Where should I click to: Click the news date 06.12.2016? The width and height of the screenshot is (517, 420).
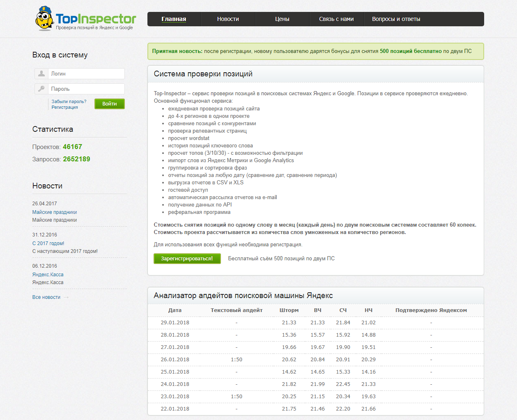click(x=45, y=266)
